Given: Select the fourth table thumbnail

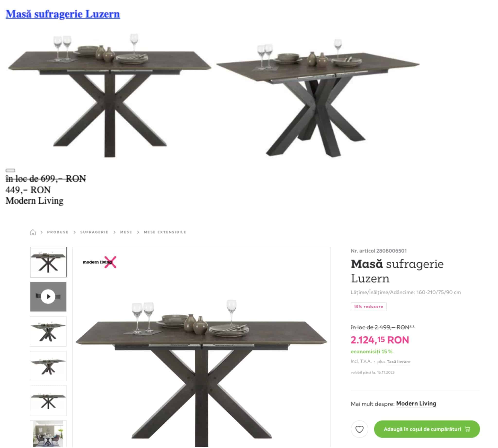Looking at the screenshot, I should [x=48, y=366].
